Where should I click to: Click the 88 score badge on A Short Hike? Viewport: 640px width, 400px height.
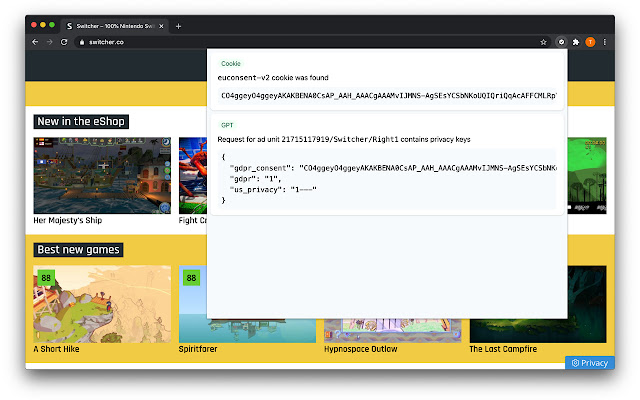[46, 278]
